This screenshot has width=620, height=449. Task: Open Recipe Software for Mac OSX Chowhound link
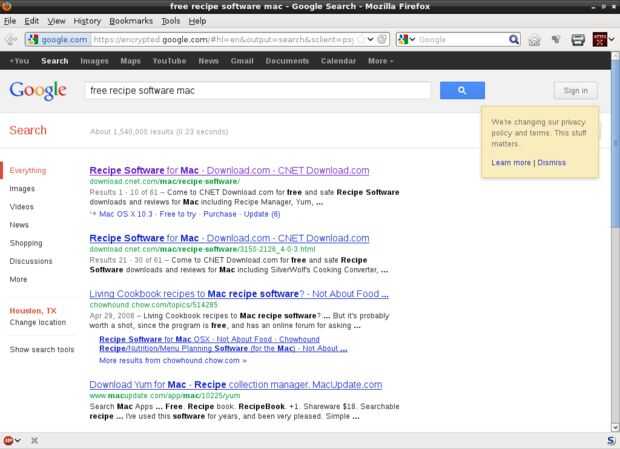(209, 339)
